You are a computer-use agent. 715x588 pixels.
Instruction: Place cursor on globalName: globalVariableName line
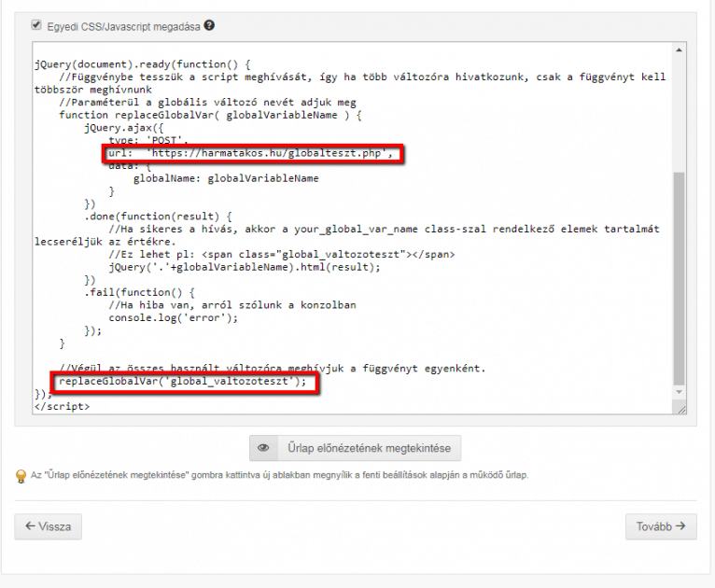(x=226, y=178)
